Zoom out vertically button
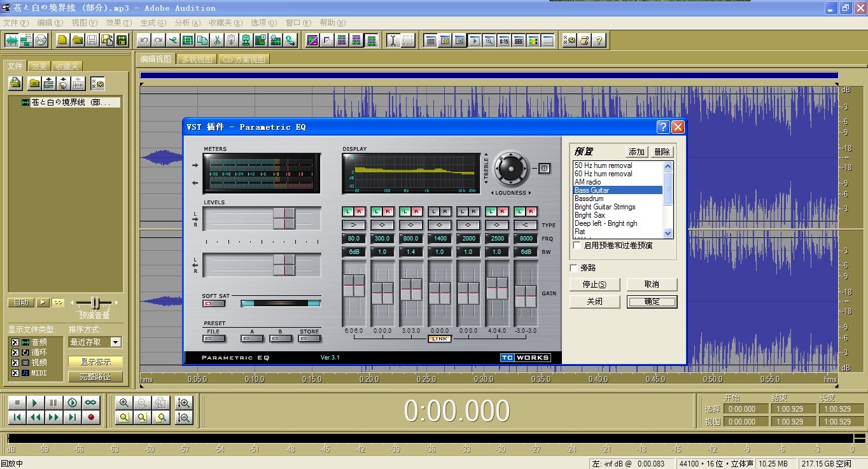Viewport: 868px width, 469px height. (x=184, y=417)
